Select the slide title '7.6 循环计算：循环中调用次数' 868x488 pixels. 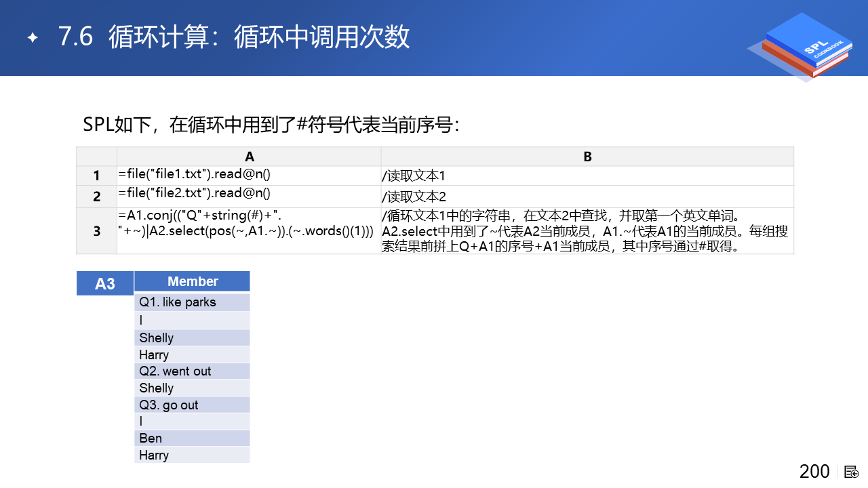click(235, 37)
